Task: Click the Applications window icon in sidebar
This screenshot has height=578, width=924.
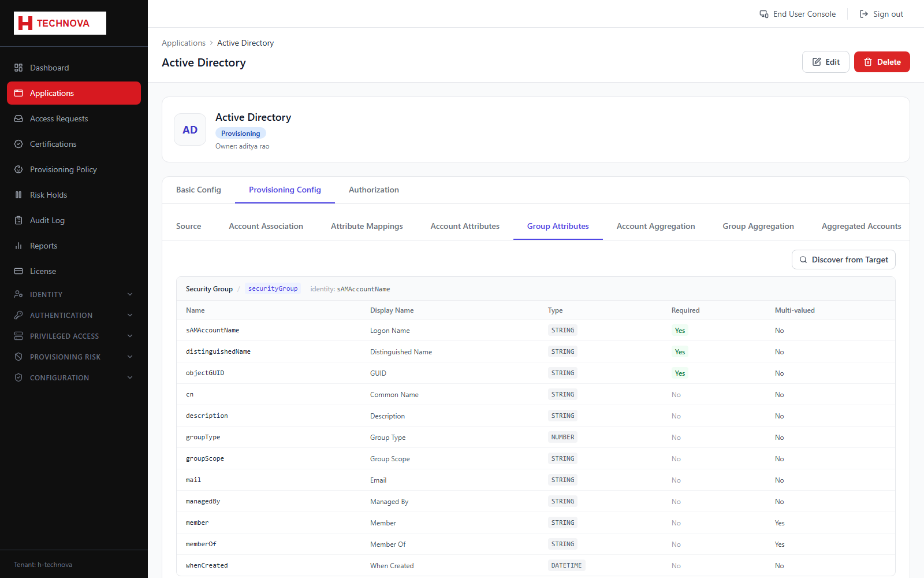Action: click(18, 93)
